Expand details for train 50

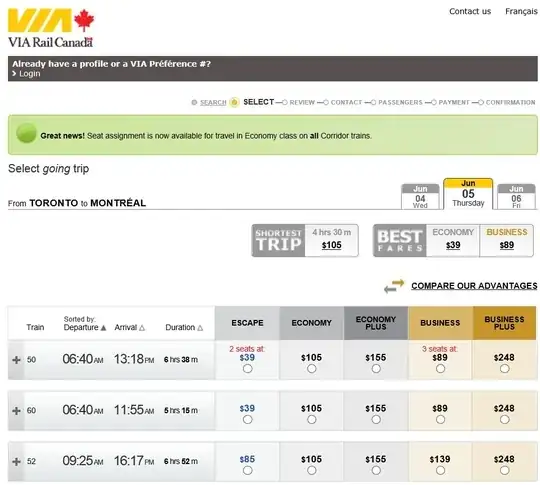[x=16, y=360]
